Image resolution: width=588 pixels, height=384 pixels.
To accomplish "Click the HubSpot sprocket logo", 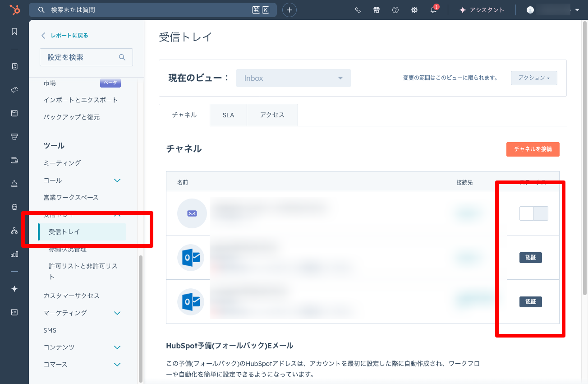I will click(x=14, y=10).
